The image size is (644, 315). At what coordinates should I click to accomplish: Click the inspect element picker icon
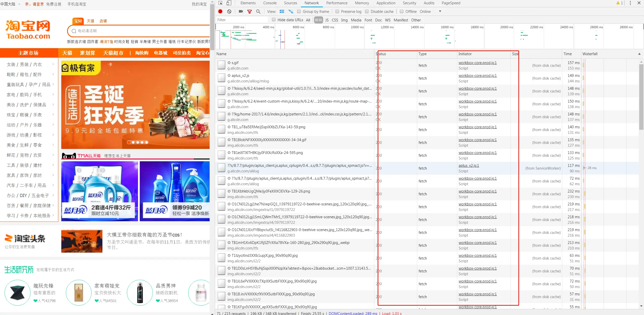click(220, 3)
